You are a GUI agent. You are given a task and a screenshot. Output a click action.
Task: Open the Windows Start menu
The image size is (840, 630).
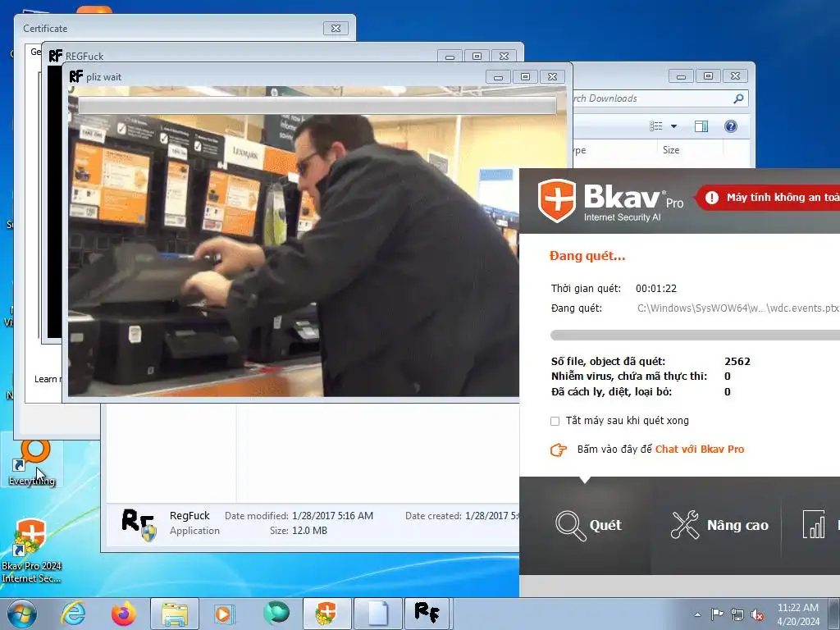point(22,614)
